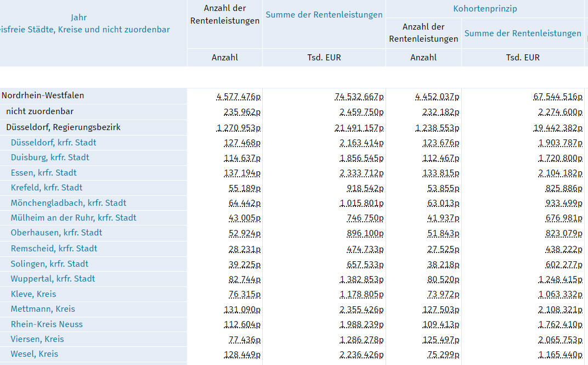This screenshot has height=365, width=588.
Task: Open Mettmann, Kreis link
Action: pyautogui.click(x=43, y=309)
